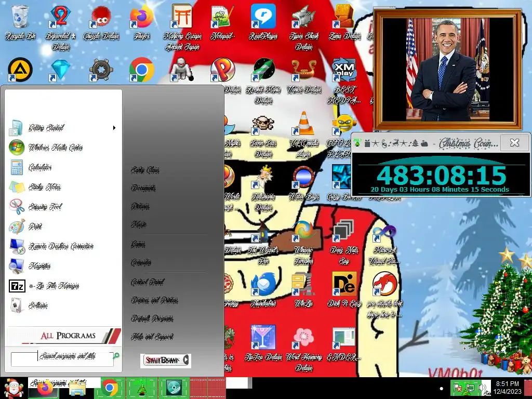
Task: Open the gear cog desktop shortcut
Action: pyautogui.click(x=101, y=70)
